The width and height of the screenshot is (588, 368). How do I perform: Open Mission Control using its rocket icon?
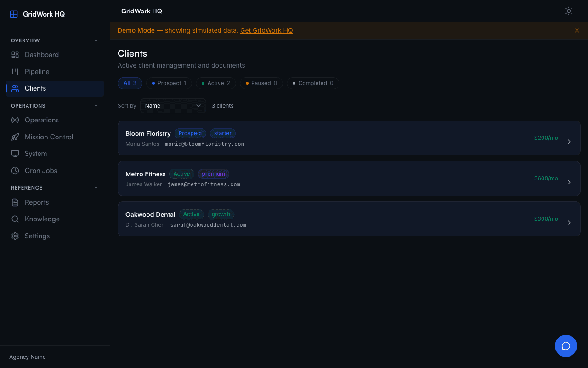coord(15,137)
